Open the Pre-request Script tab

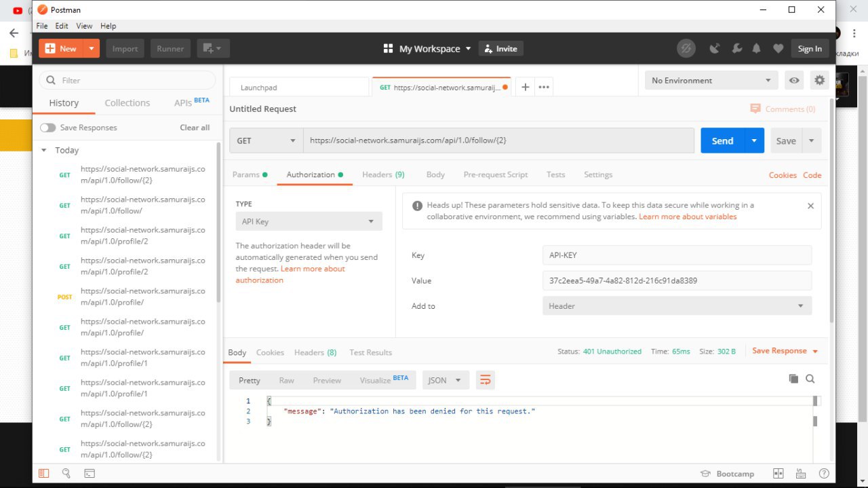[495, 174]
